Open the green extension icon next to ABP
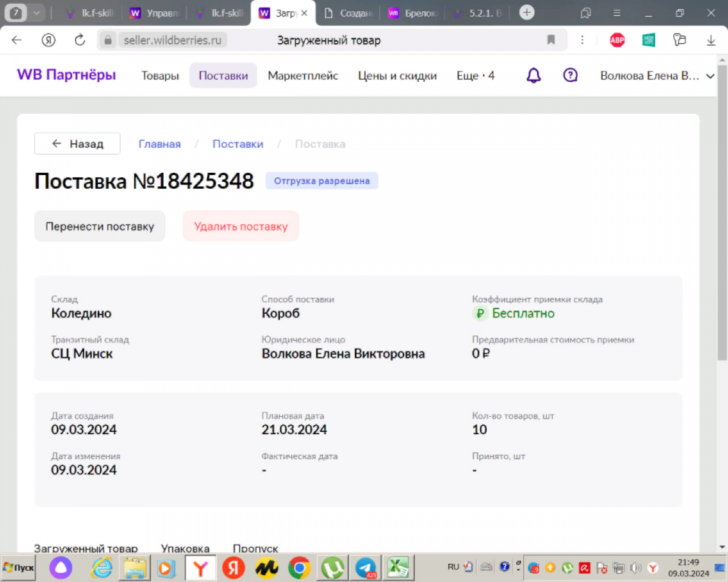The height and width of the screenshot is (582, 728). click(x=648, y=40)
